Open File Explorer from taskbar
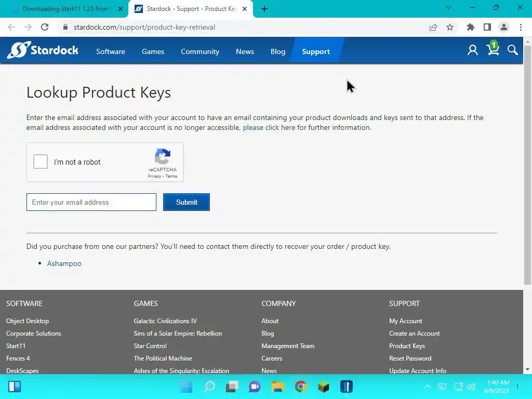This screenshot has height=399, width=532. point(277,387)
